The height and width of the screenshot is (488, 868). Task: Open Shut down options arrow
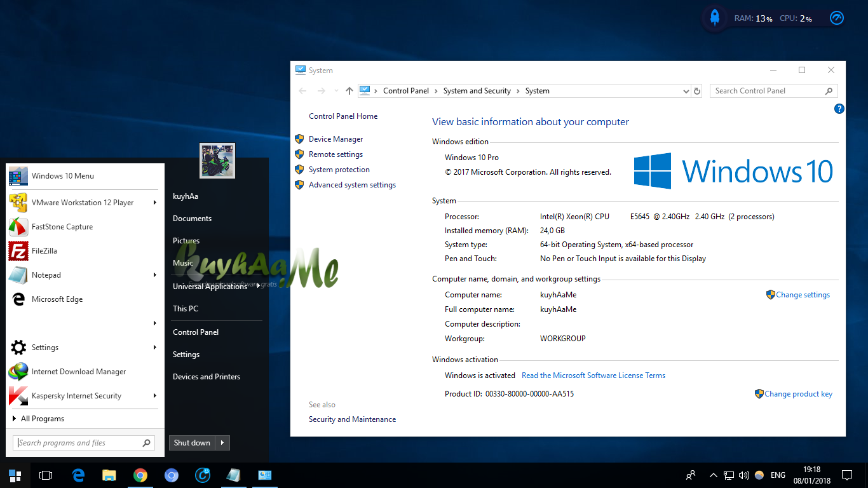coord(222,443)
